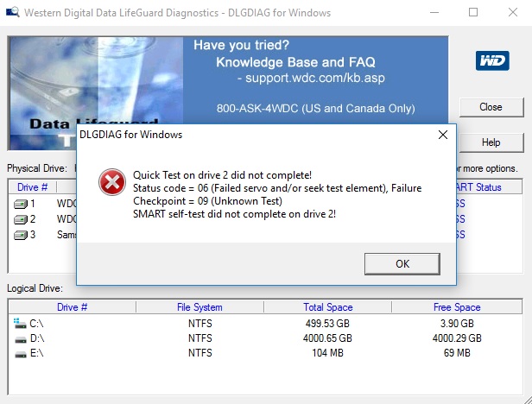Click the C:\ logical drive icon
Viewport: 532px width, 404px height.
click(20, 323)
